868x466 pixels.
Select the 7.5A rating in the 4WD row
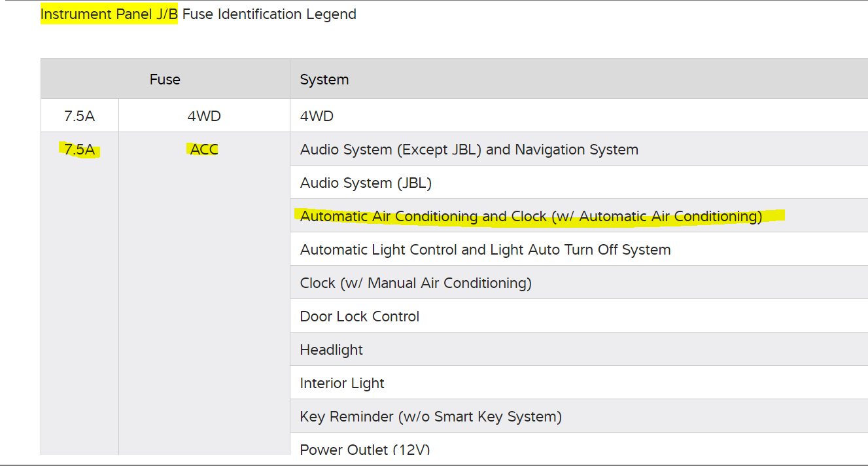pos(80,116)
